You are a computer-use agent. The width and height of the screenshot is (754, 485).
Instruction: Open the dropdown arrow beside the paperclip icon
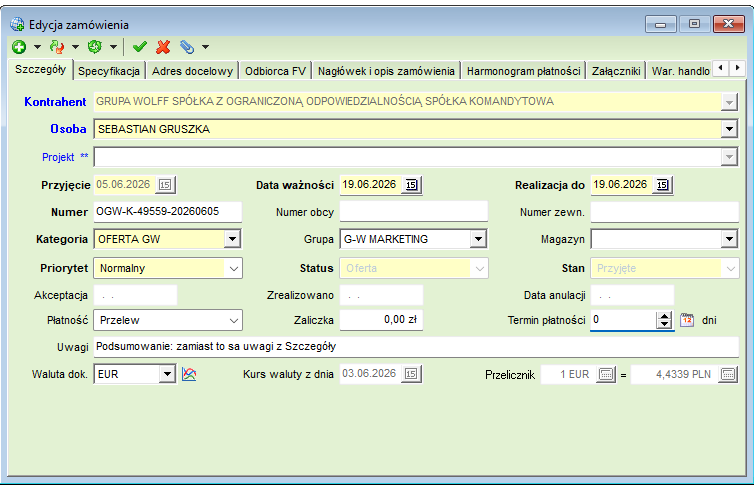[205, 47]
